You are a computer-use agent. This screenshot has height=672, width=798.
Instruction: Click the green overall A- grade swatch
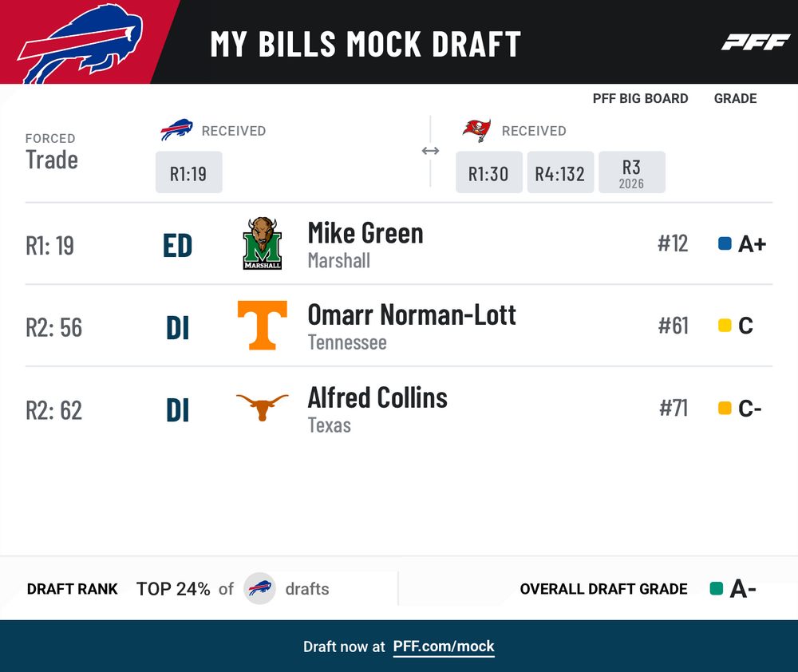pyautogui.click(x=717, y=588)
